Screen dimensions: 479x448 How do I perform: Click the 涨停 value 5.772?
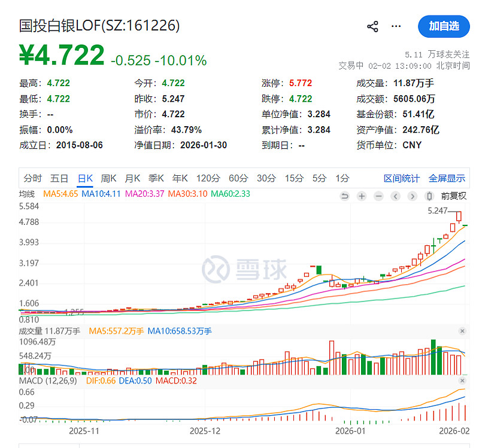(x=301, y=83)
